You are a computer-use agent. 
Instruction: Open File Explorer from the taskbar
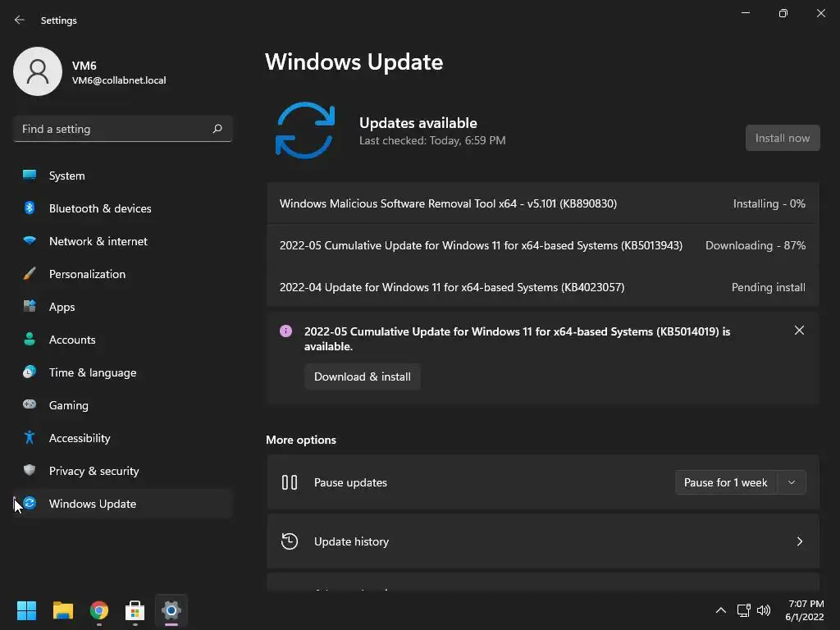point(62,610)
